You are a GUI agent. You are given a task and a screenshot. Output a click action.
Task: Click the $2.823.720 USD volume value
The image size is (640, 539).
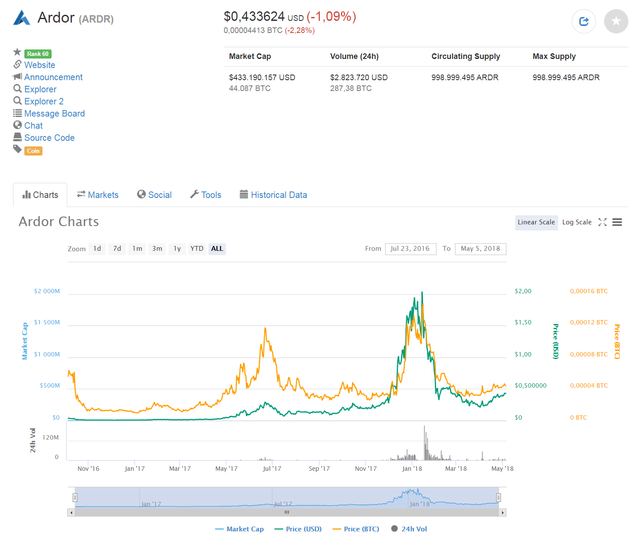359,78
